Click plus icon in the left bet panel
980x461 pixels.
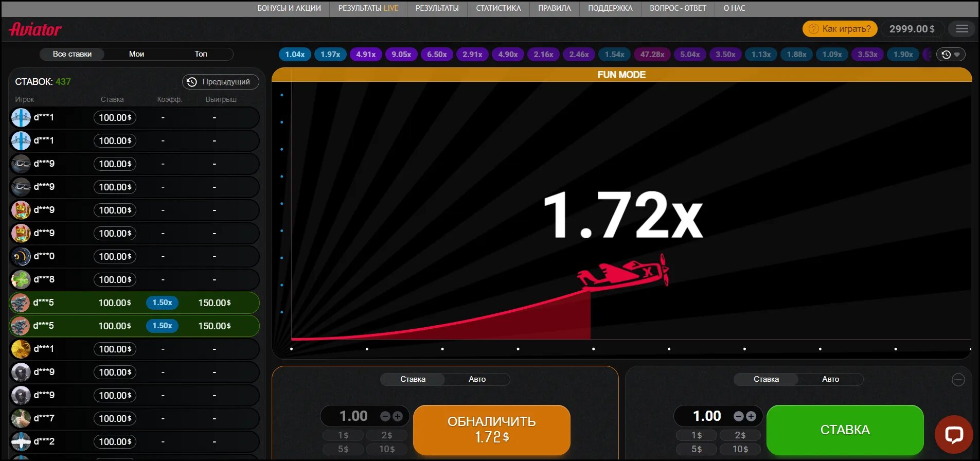click(x=398, y=416)
